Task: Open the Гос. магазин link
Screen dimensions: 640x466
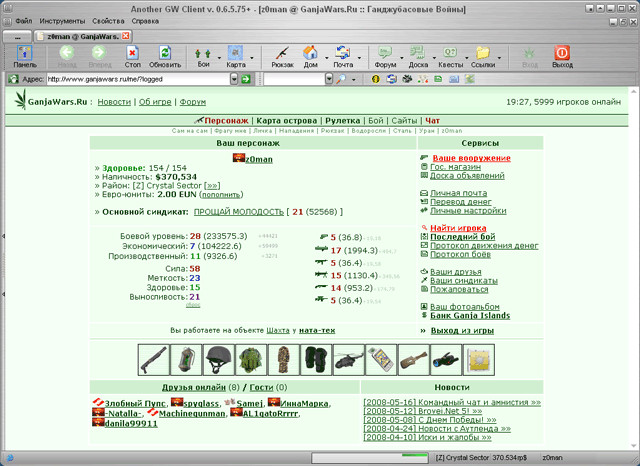Action: (455, 167)
